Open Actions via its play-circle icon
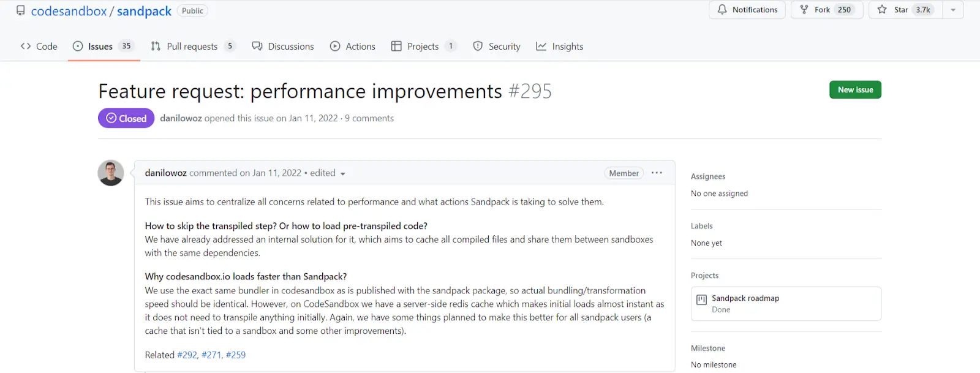This screenshot has width=980, height=373. [334, 45]
